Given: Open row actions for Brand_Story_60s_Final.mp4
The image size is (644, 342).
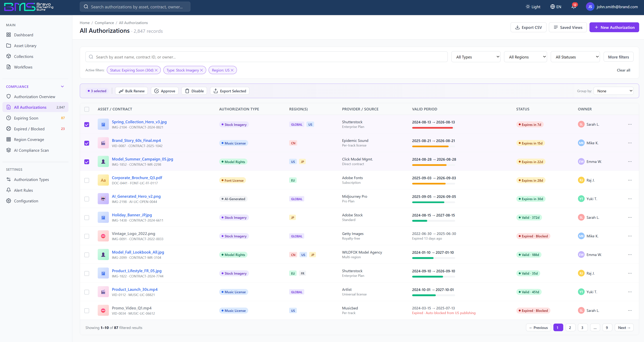Looking at the screenshot, I should [630, 143].
